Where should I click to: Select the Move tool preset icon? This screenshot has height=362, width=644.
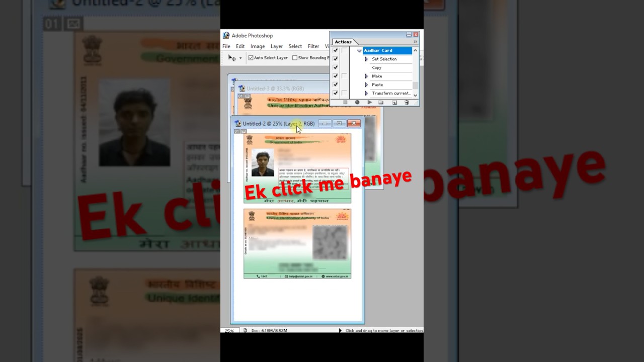pyautogui.click(x=232, y=58)
